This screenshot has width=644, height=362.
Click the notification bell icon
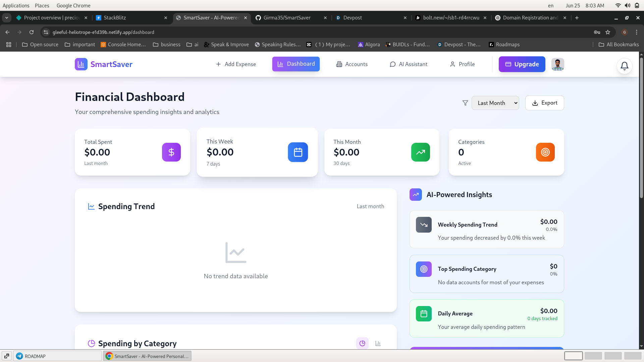[624, 66]
